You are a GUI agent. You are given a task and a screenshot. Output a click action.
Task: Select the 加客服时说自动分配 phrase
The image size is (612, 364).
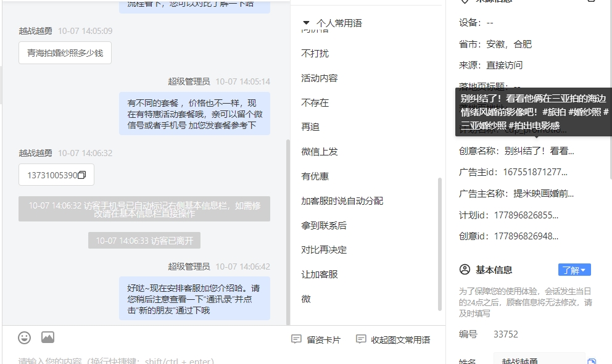342,201
